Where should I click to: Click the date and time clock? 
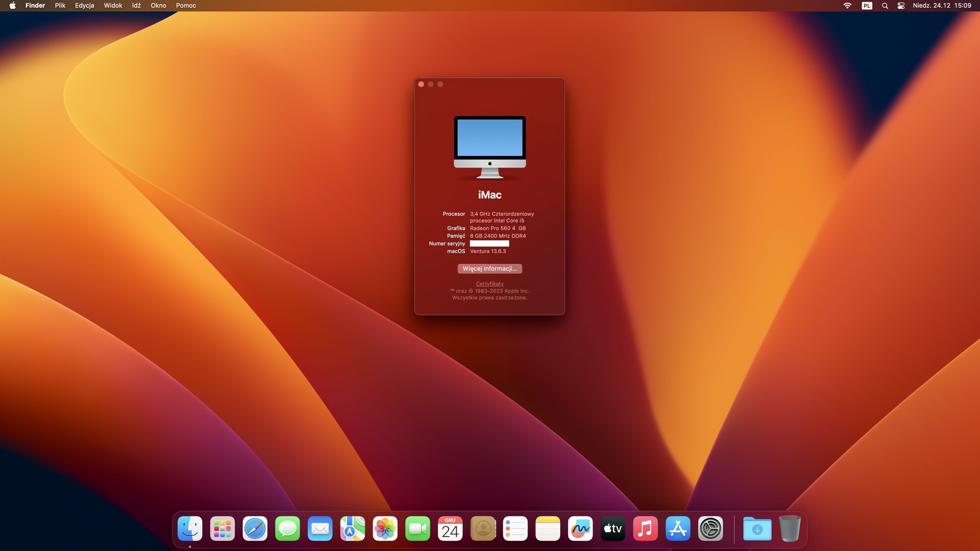point(942,5)
